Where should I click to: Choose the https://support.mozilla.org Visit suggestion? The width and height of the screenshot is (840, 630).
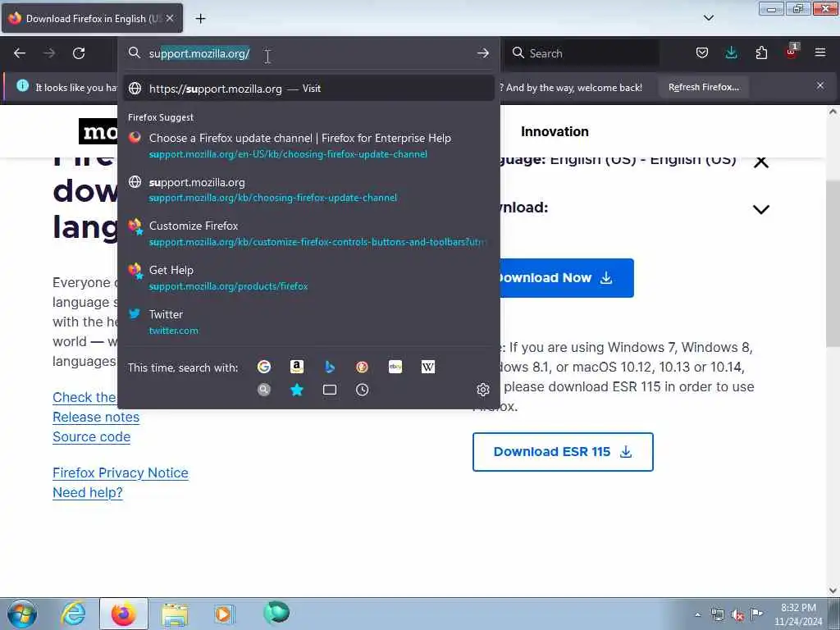(x=308, y=89)
